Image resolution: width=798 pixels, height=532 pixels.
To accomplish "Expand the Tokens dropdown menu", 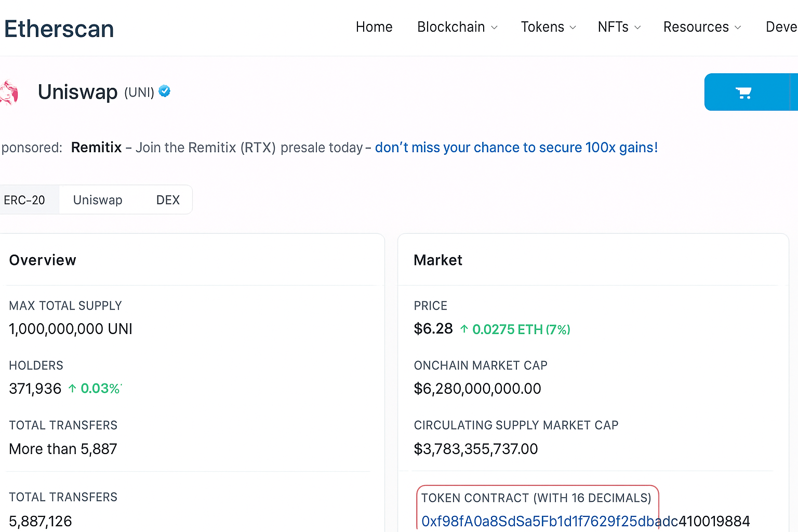I will coord(549,27).
